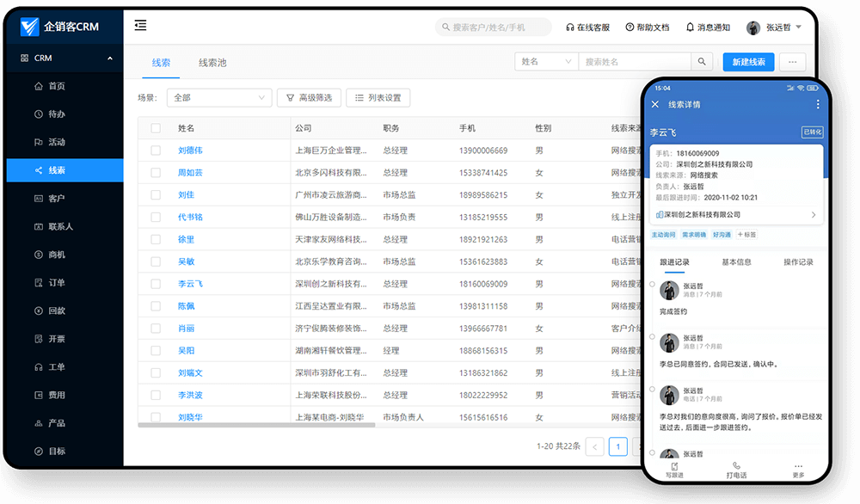The height and width of the screenshot is (504, 860).
Task: Open 联系人 contacts in sidebar
Action: pyautogui.click(x=64, y=226)
